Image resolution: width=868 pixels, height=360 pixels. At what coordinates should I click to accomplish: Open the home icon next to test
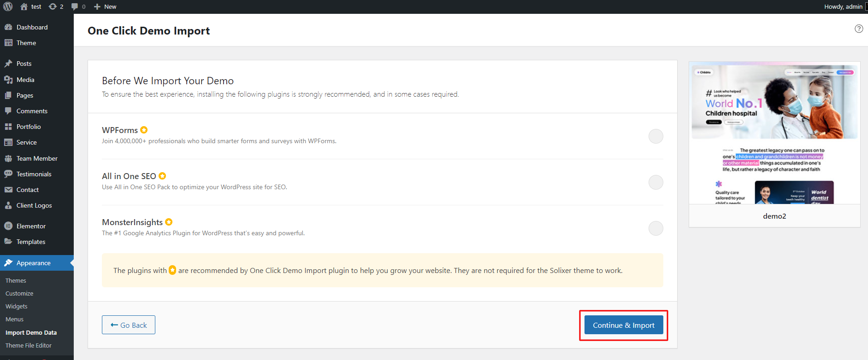(x=24, y=6)
